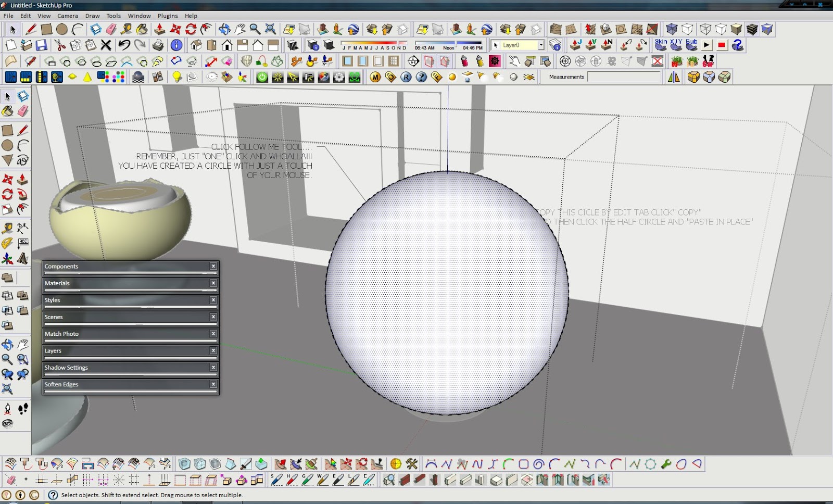Image resolution: width=833 pixels, height=504 pixels.
Task: Click the status bar help button
Action: 52,495
